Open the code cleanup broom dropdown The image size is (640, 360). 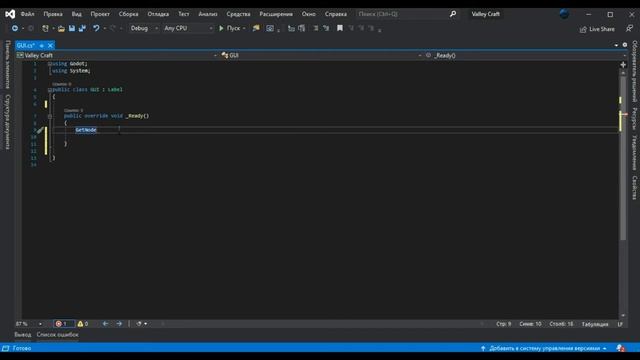[142, 324]
